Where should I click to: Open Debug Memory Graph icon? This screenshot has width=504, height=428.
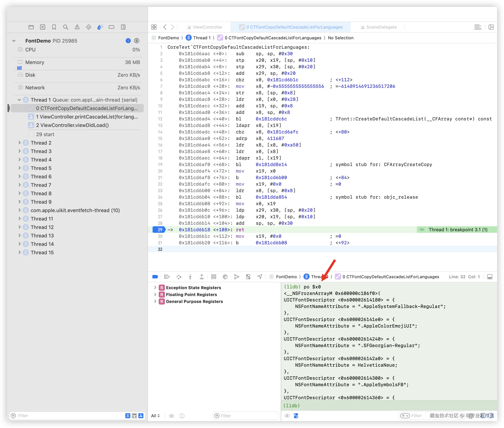tap(237, 277)
